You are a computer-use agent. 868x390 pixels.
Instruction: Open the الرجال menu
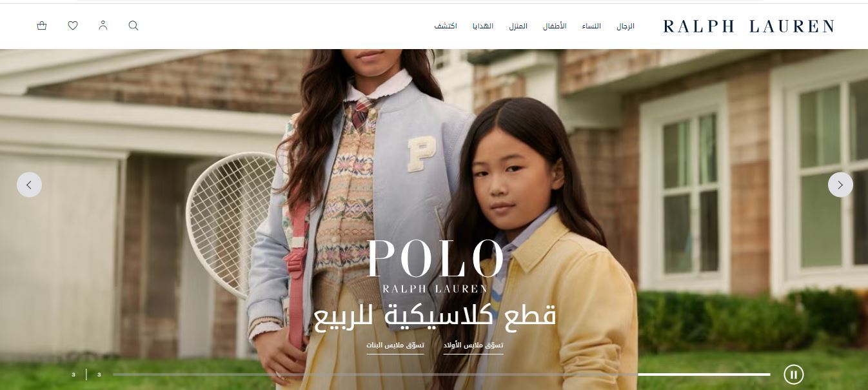[x=626, y=26]
